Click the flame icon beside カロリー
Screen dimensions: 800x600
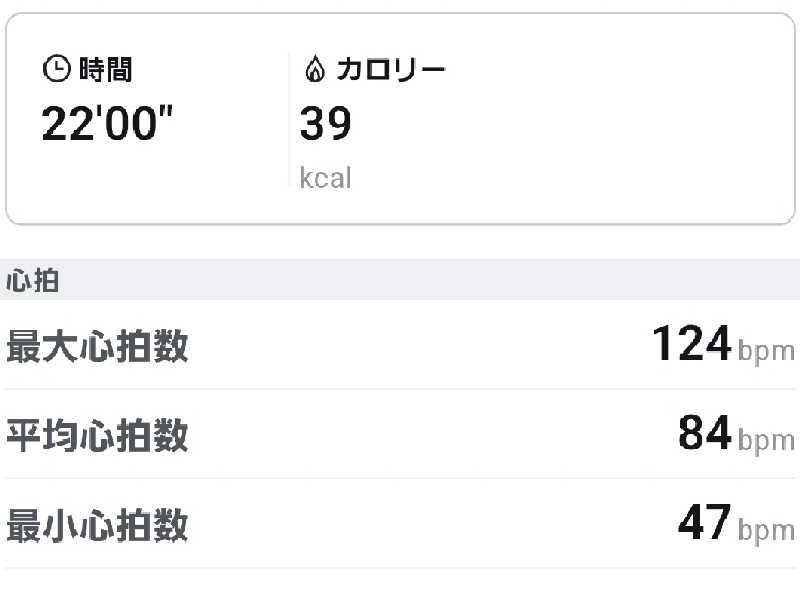tap(314, 69)
